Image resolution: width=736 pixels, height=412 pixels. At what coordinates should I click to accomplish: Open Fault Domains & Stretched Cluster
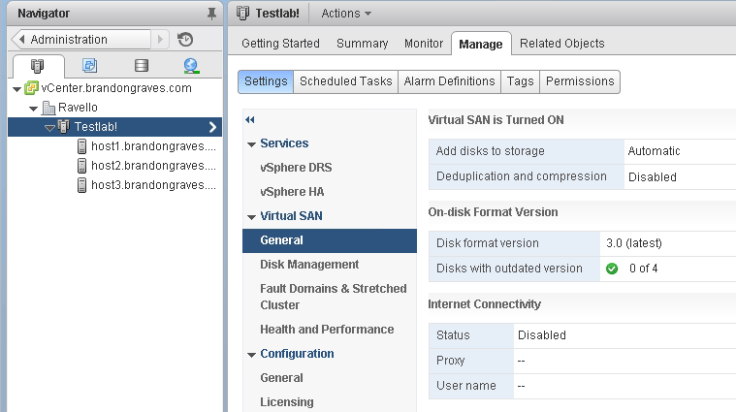pos(333,297)
